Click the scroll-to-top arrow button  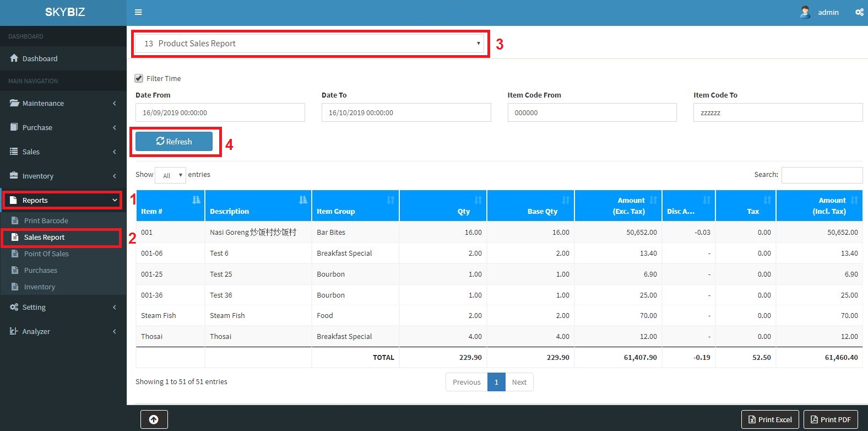click(x=154, y=419)
